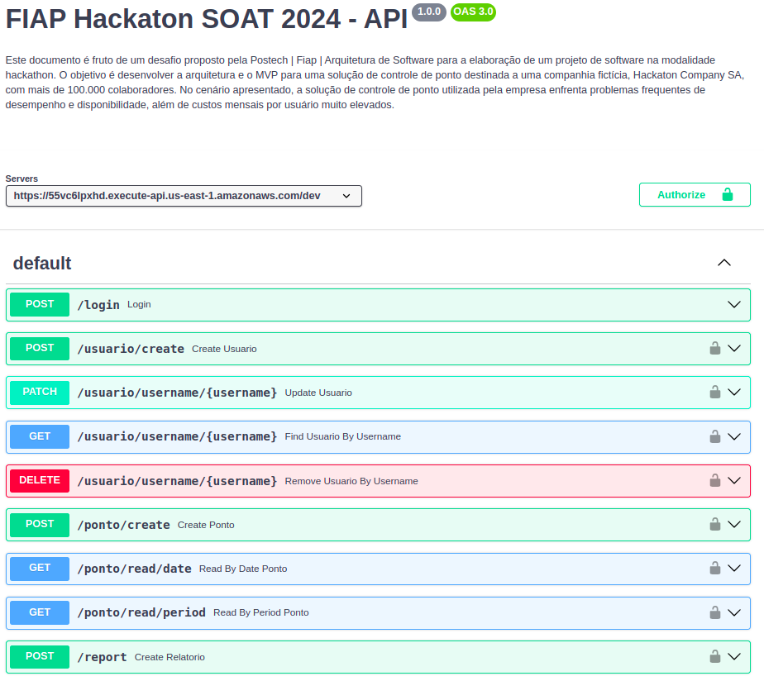Click the PATCH method badge
Image resolution: width=764 pixels, height=700 pixels.
click(x=40, y=392)
